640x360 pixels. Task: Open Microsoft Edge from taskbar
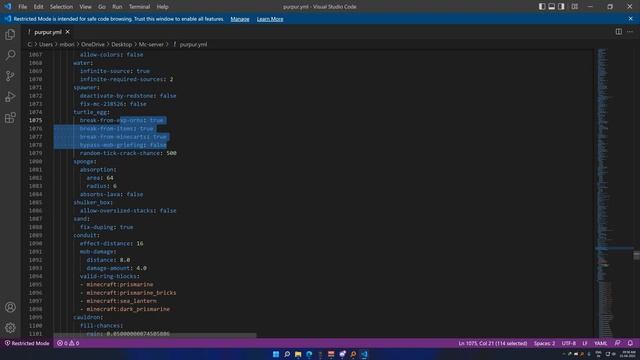pyautogui.click(x=309, y=354)
